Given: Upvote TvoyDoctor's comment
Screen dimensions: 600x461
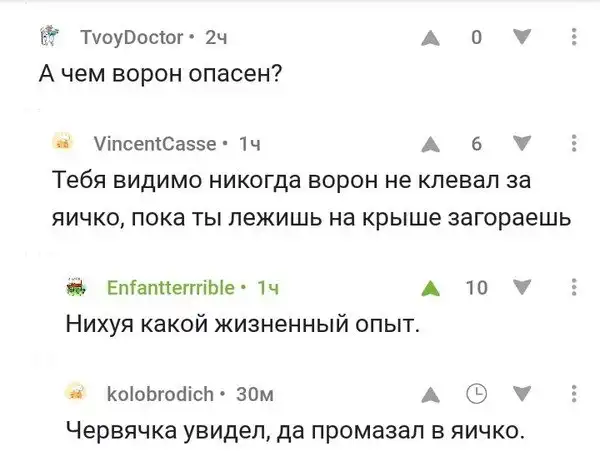Looking at the screenshot, I should click(x=430, y=39).
